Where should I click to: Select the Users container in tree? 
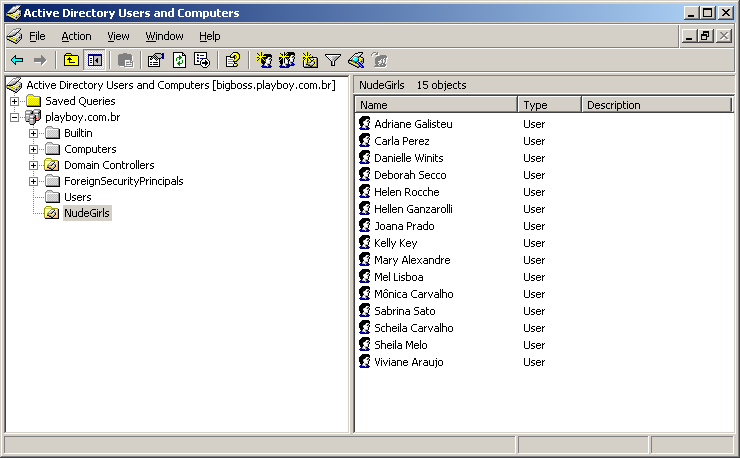(78, 197)
